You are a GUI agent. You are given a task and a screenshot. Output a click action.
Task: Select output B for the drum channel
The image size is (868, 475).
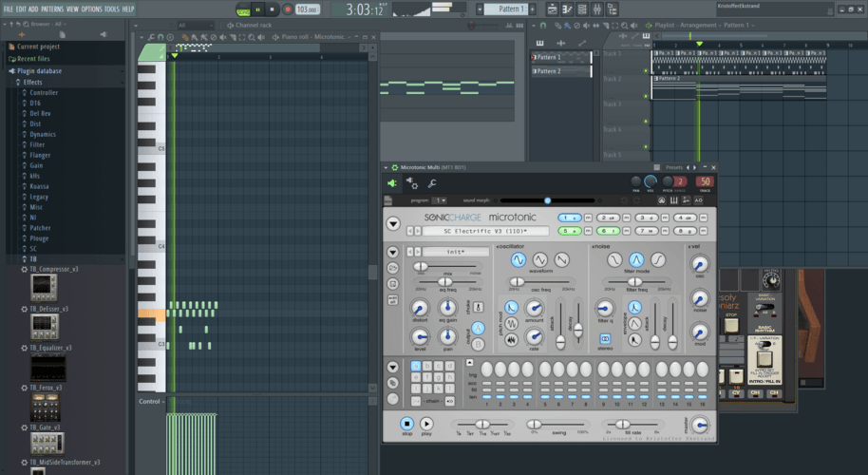tap(479, 344)
